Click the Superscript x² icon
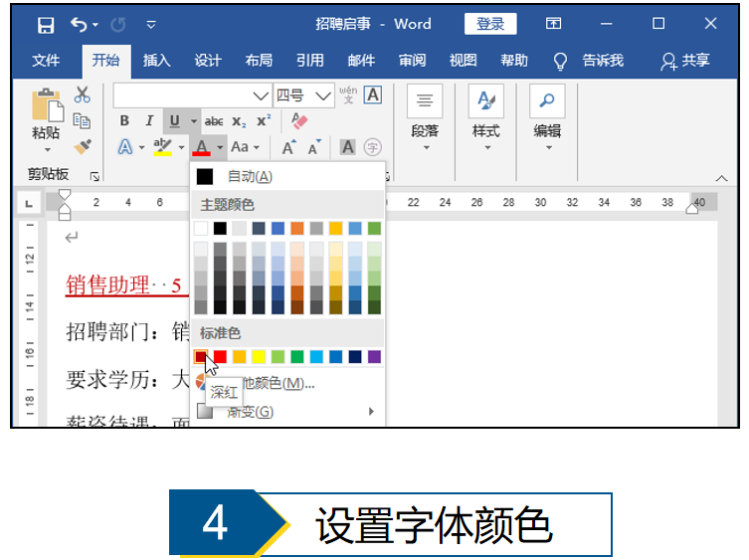The image size is (749, 560). tap(264, 121)
